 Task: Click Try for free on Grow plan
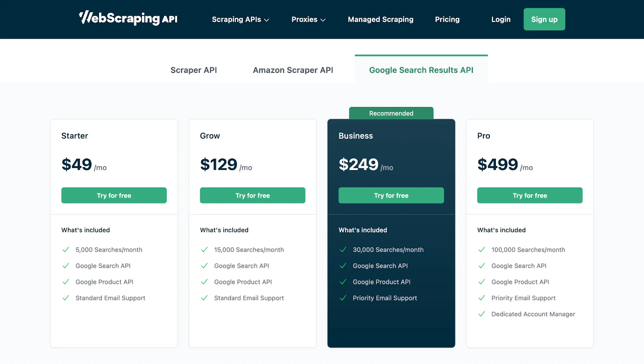(252, 195)
